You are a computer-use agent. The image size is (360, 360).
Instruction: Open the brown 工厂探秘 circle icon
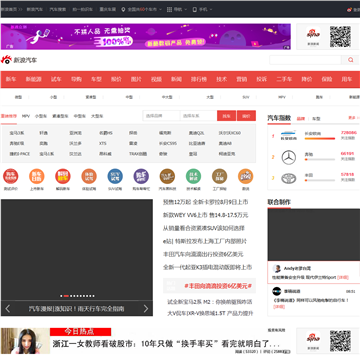[219, 176]
